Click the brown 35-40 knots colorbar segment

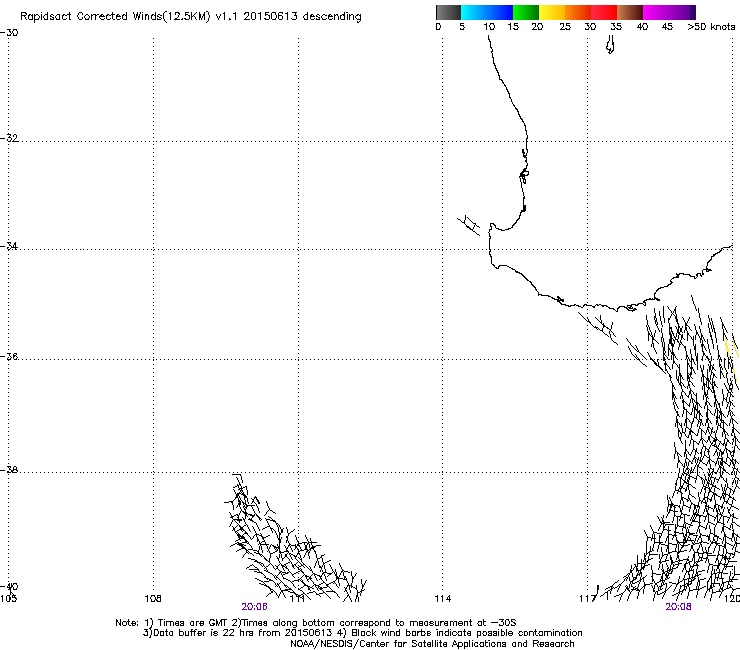pyautogui.click(x=630, y=12)
